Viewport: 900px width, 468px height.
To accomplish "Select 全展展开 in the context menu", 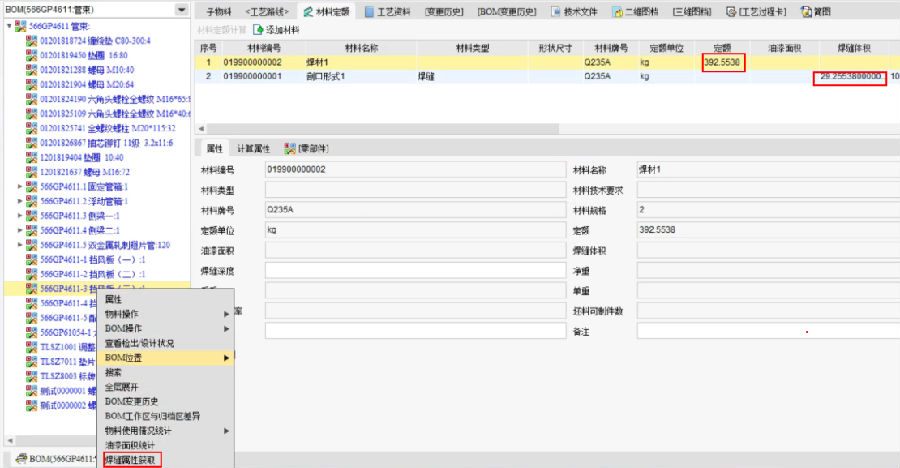I will 121,386.
